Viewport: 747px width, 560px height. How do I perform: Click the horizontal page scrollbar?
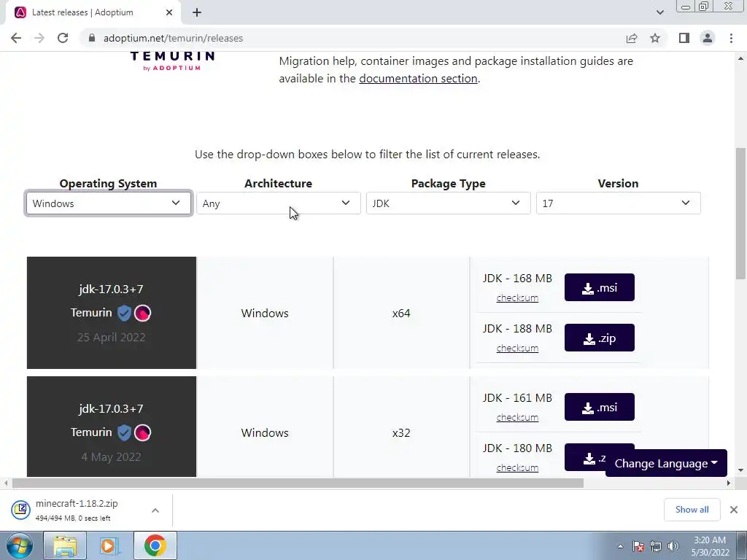[x=298, y=483]
